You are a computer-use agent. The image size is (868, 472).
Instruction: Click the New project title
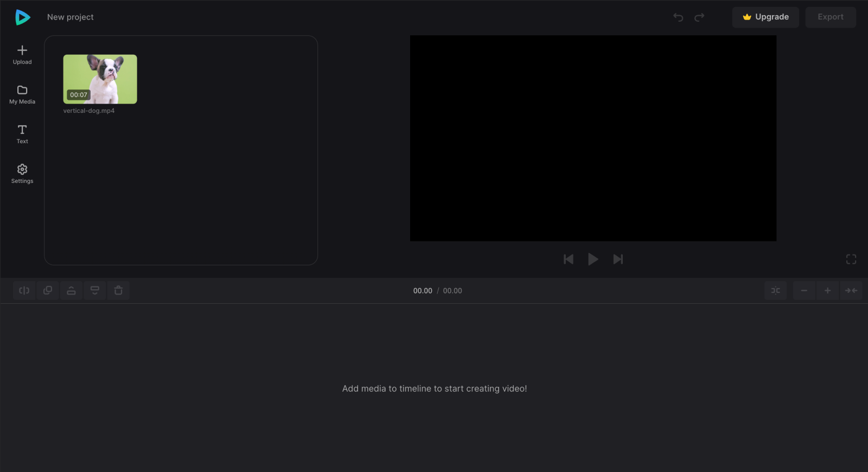(71, 17)
